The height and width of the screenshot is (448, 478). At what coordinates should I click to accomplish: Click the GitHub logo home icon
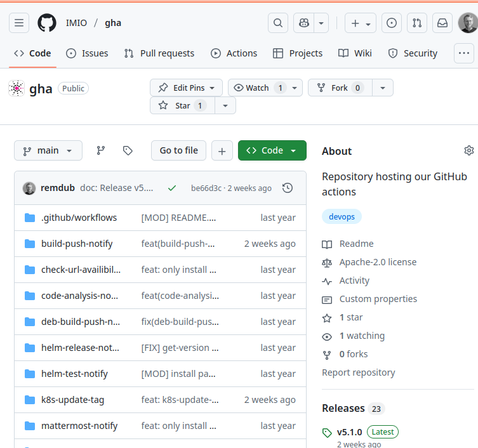[47, 23]
